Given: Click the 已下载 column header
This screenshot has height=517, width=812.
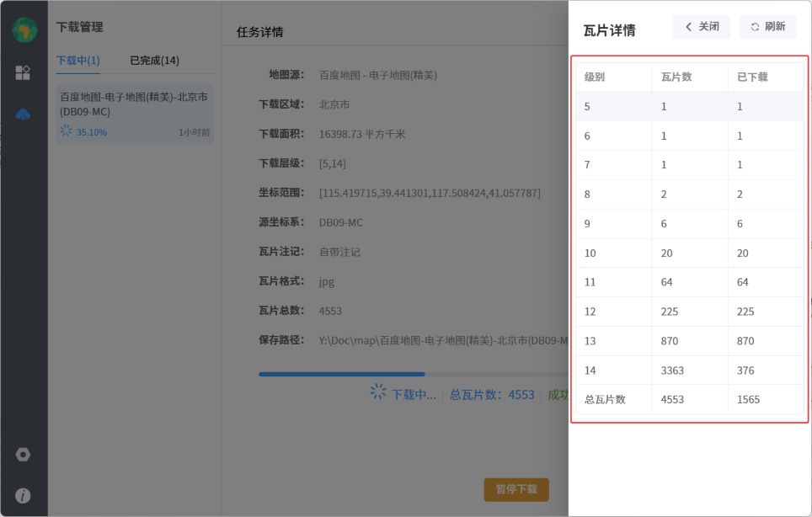Looking at the screenshot, I should pyautogui.click(x=752, y=77).
